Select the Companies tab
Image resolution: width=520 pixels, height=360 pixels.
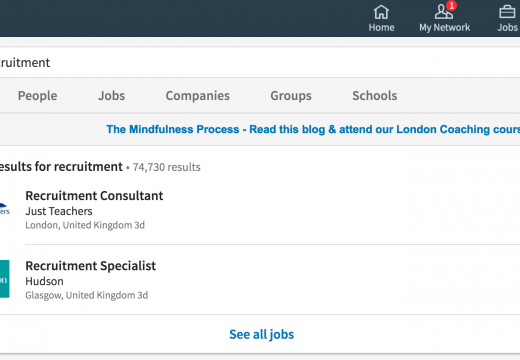coord(198,96)
